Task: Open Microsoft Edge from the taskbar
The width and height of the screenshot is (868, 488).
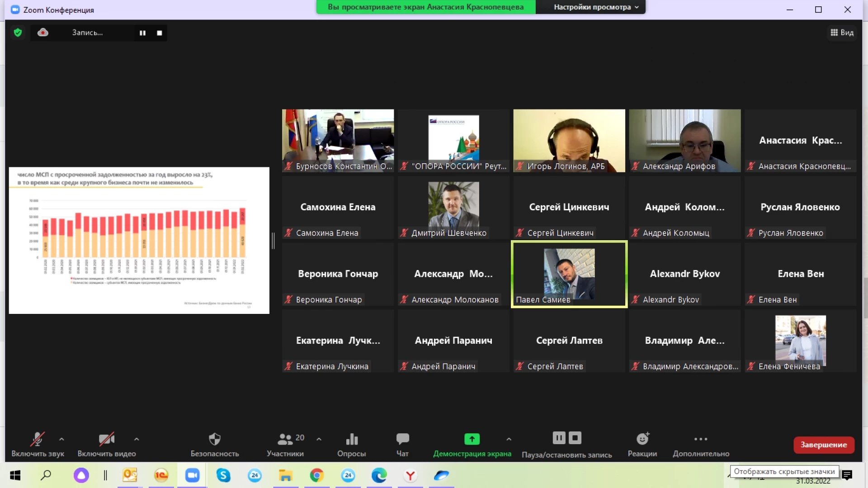Action: point(379,475)
